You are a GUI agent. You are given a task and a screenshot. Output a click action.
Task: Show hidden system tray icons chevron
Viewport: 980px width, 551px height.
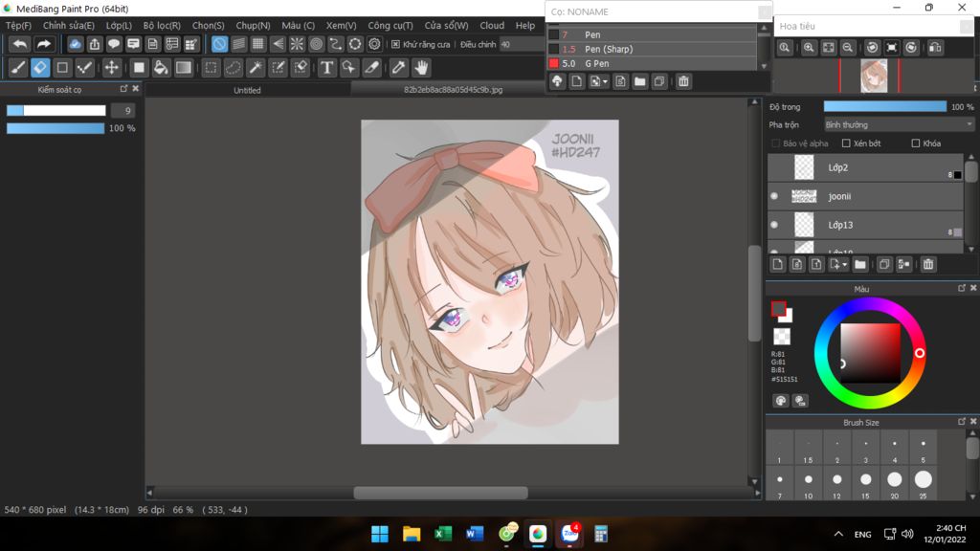838,534
